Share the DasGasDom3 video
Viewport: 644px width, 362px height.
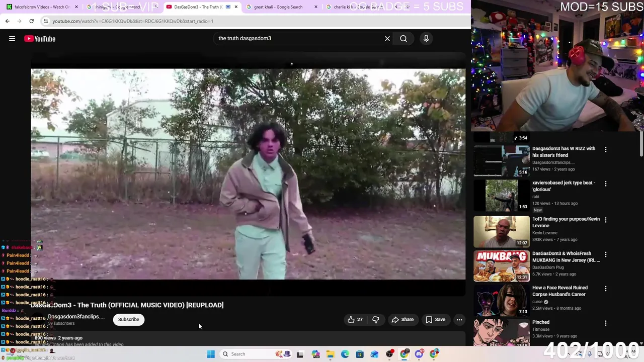tap(403, 320)
